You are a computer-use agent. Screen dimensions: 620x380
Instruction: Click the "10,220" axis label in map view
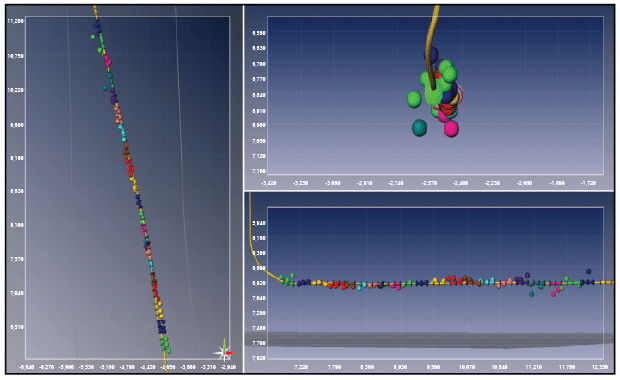pos(15,90)
